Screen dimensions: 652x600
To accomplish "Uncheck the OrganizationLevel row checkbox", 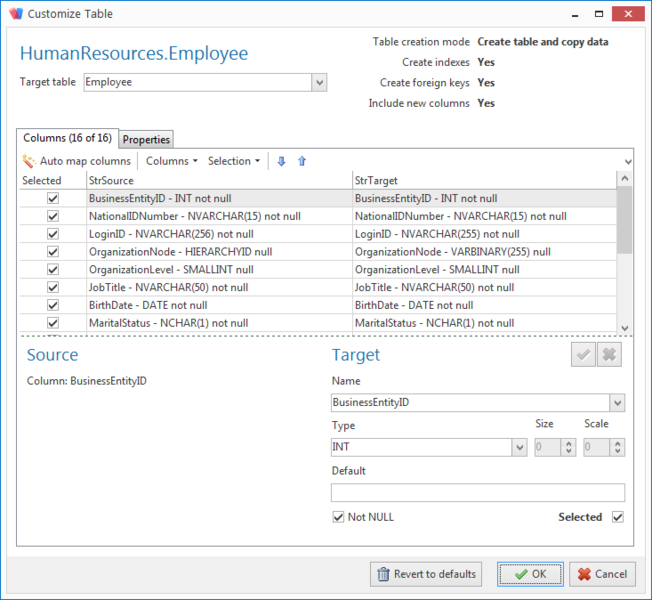I will pos(53,270).
